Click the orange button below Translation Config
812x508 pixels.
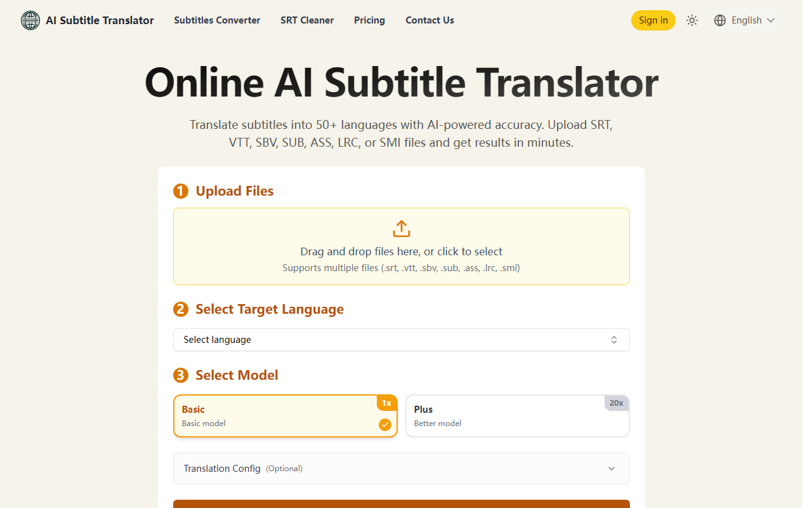click(x=402, y=504)
